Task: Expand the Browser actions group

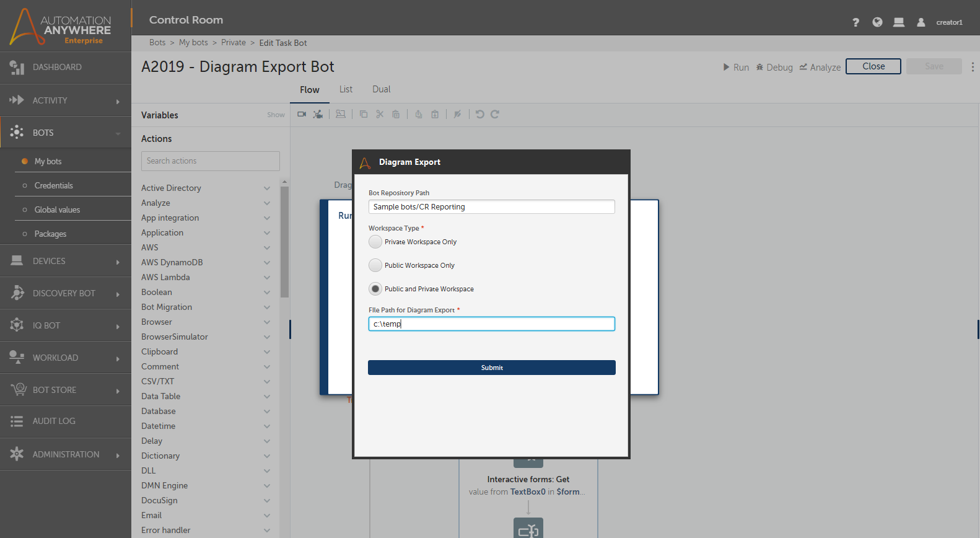Action: (x=267, y=322)
